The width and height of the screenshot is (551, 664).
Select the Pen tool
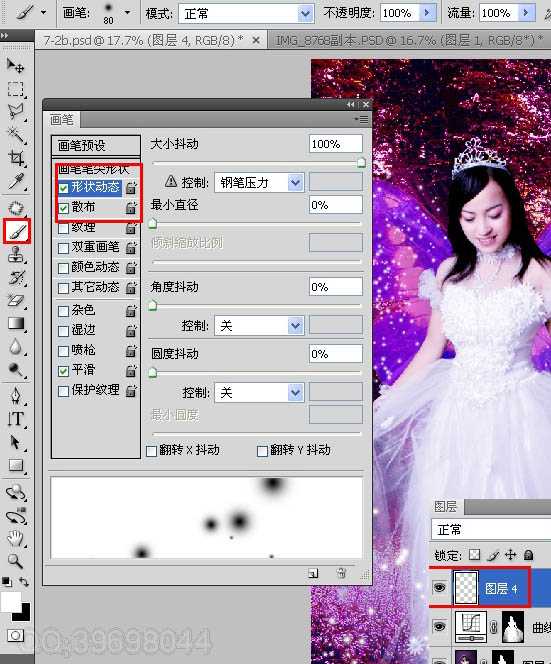click(x=16, y=396)
